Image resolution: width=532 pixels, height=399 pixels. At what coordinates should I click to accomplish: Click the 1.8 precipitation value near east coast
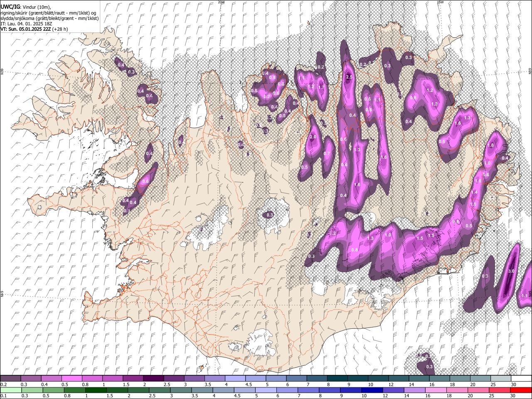[x=490, y=145]
